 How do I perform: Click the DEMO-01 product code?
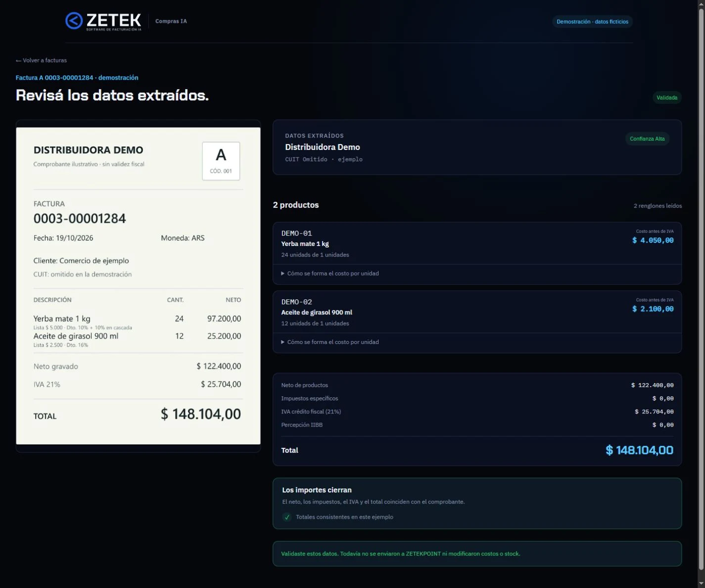pyautogui.click(x=297, y=233)
